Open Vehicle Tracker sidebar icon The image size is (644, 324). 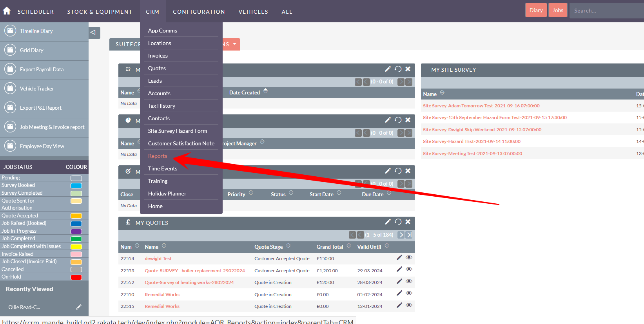[x=10, y=89]
